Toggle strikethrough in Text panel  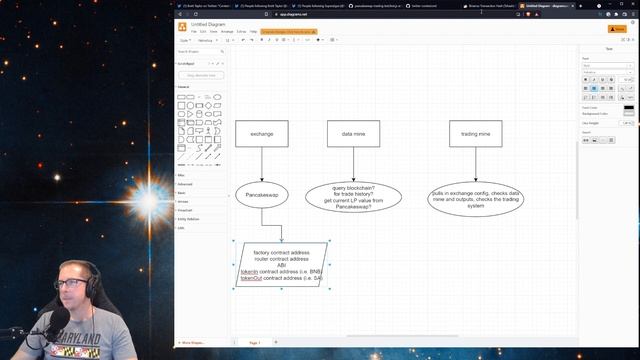[611, 80]
